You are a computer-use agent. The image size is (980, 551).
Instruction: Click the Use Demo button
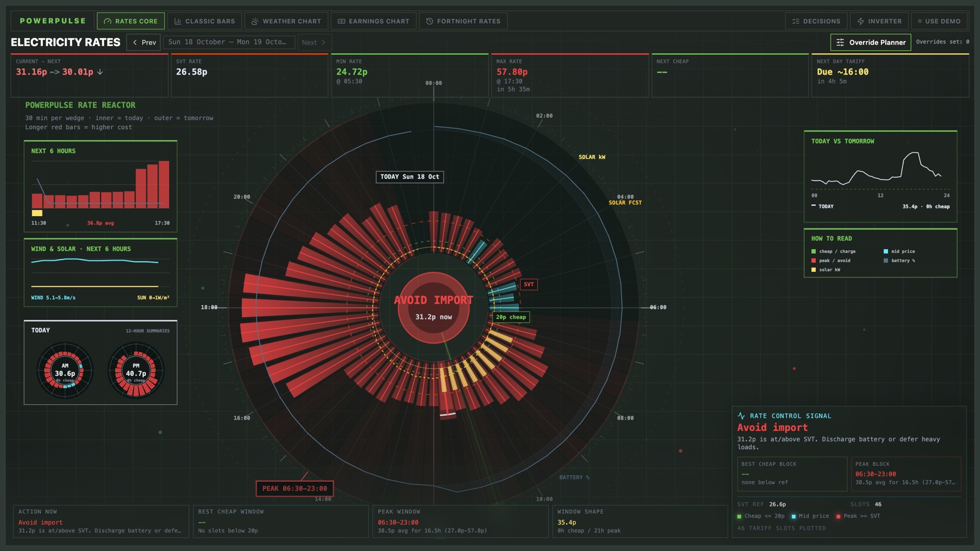click(939, 21)
